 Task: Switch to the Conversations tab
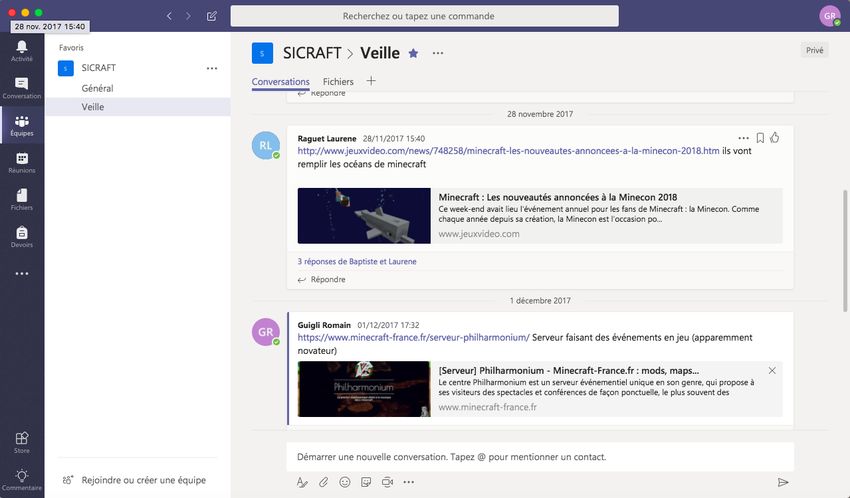pyautogui.click(x=280, y=82)
